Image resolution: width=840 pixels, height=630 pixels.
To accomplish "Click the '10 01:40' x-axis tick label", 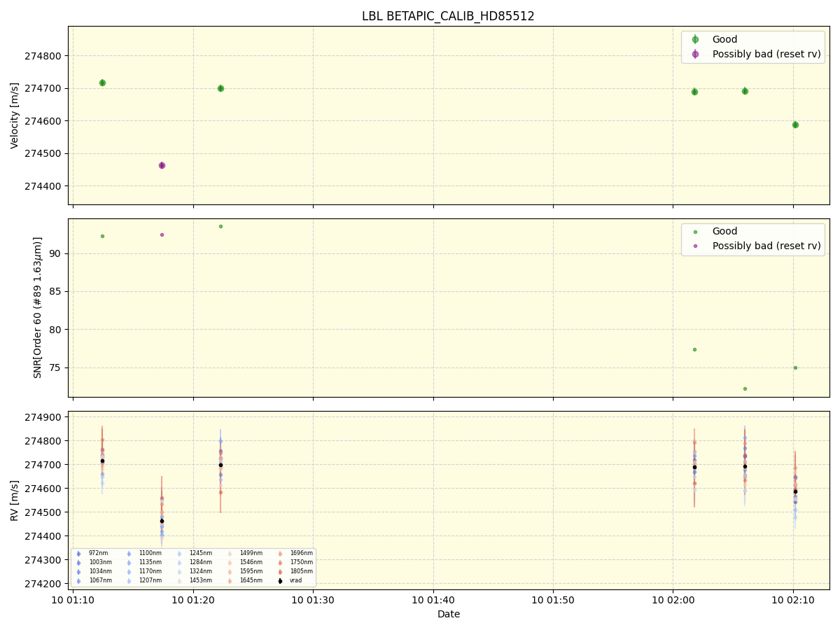I will click(x=433, y=599).
